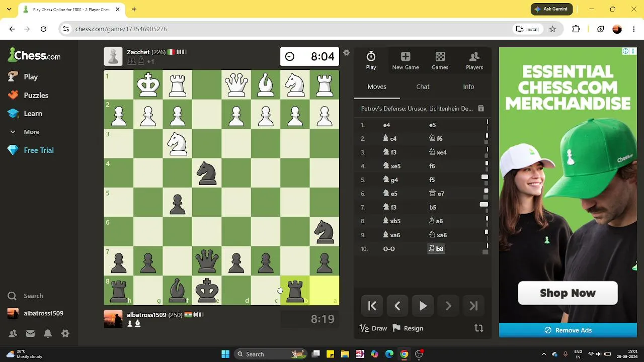Open notifications via the bell icon
Image resolution: width=644 pixels, height=362 pixels.
[x=48, y=333]
